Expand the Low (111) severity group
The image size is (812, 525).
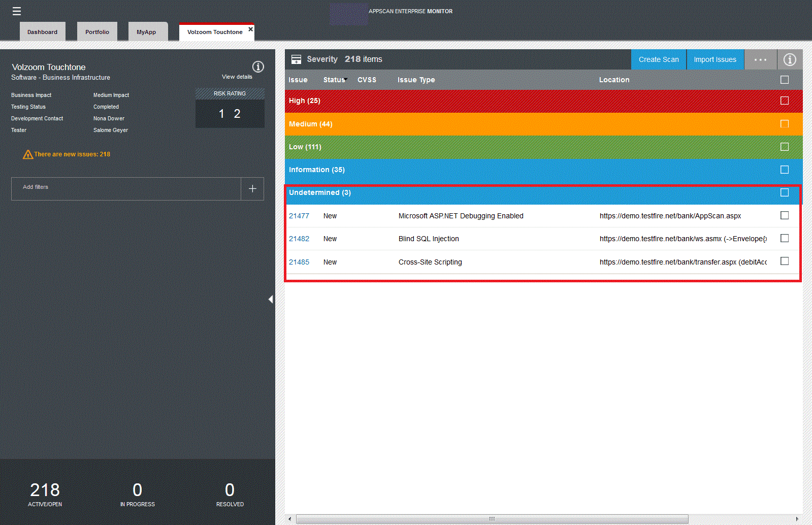[305, 147]
